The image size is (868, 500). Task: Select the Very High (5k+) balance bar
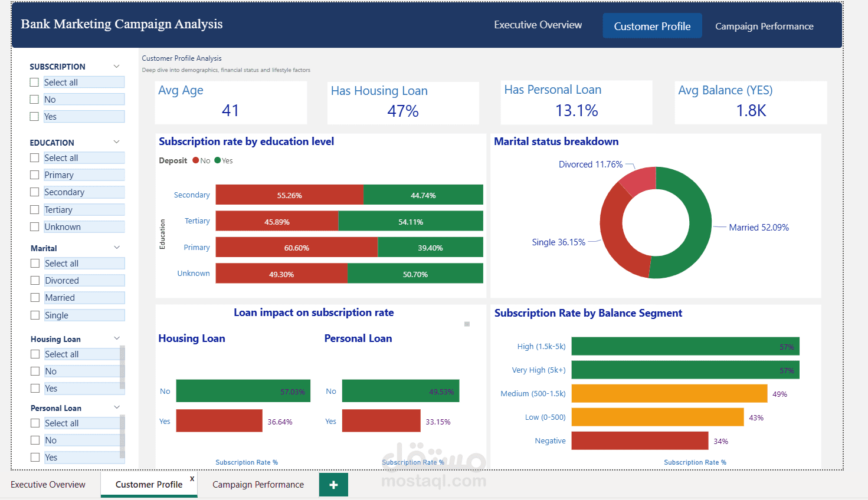click(685, 370)
